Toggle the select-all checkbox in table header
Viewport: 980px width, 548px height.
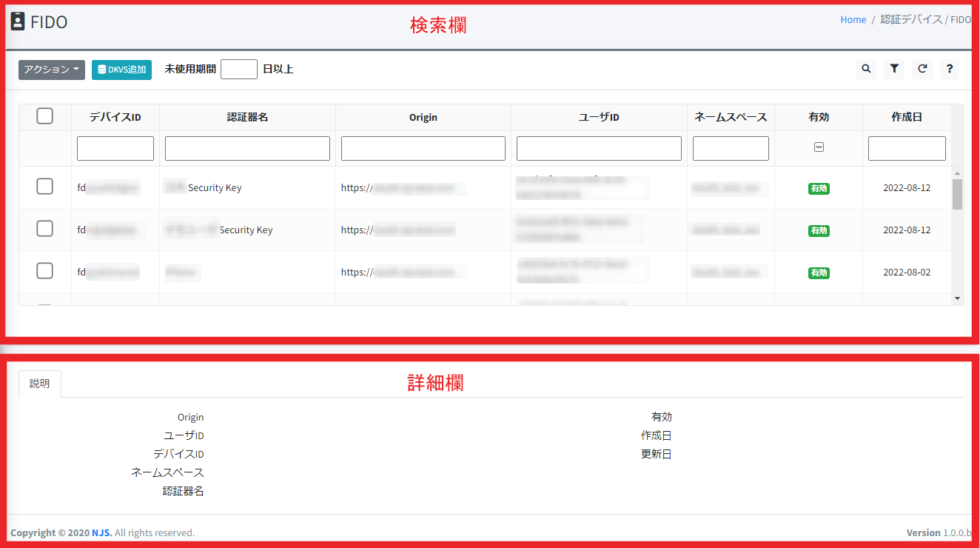click(44, 116)
